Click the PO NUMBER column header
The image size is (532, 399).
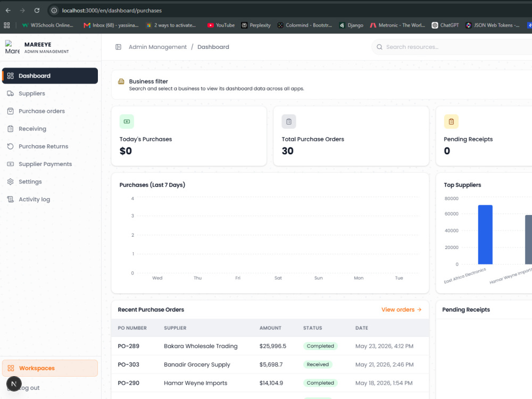point(132,328)
